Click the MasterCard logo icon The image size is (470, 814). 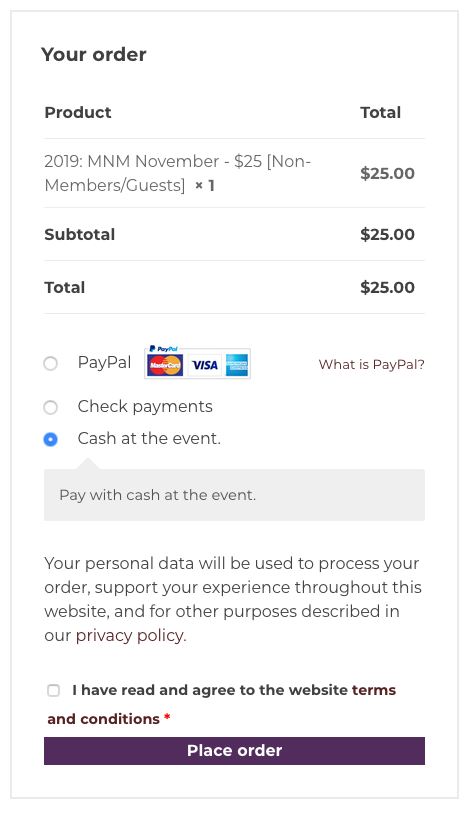[x=165, y=365]
